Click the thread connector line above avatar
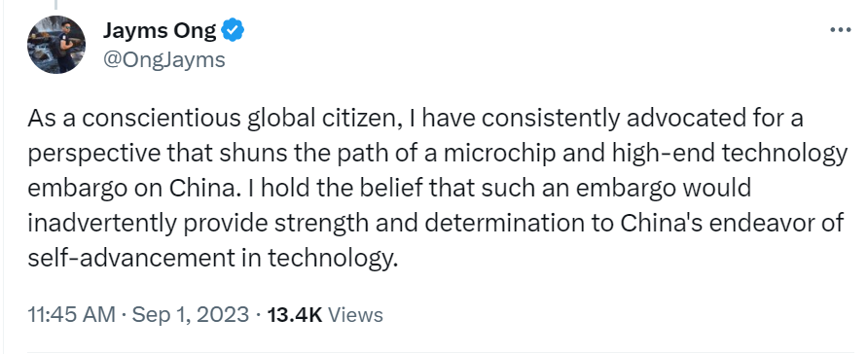 (55, 5)
